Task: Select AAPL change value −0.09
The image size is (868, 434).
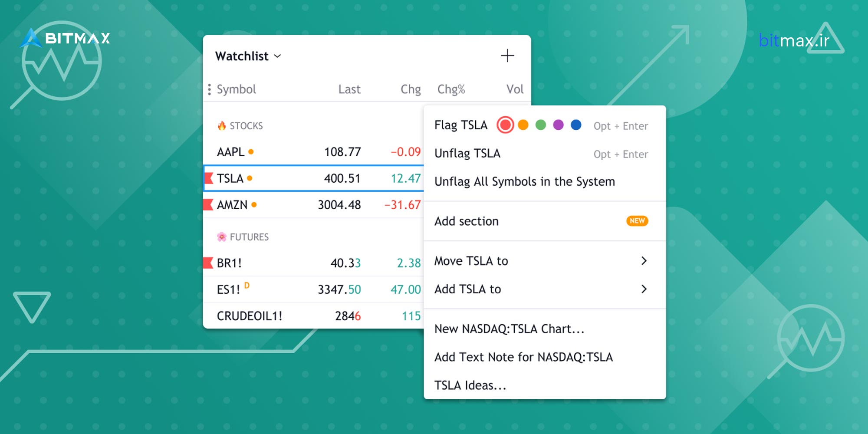Action: (x=405, y=152)
